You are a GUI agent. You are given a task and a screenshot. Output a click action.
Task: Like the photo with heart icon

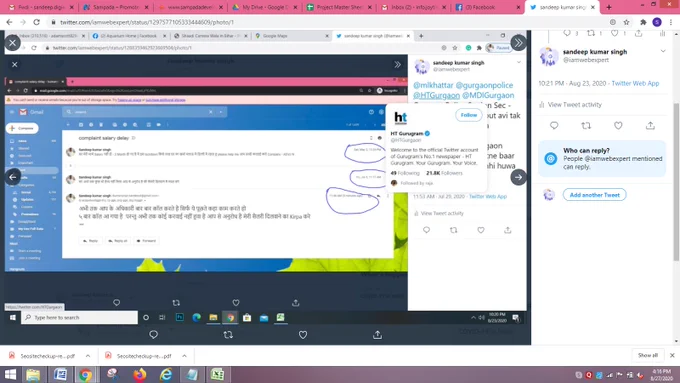(x=303, y=334)
